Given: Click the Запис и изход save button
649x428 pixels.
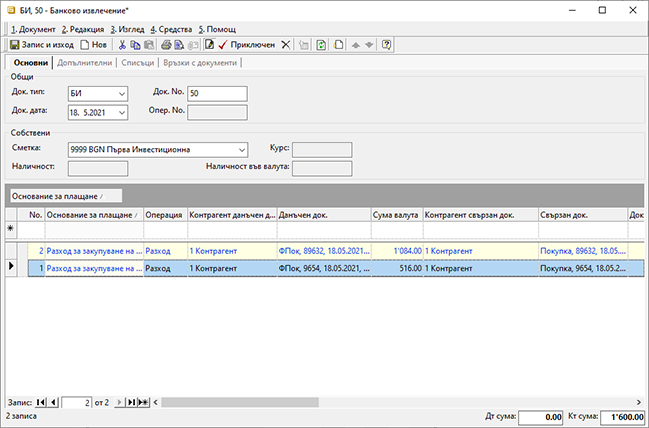Looking at the screenshot, I should pos(42,45).
